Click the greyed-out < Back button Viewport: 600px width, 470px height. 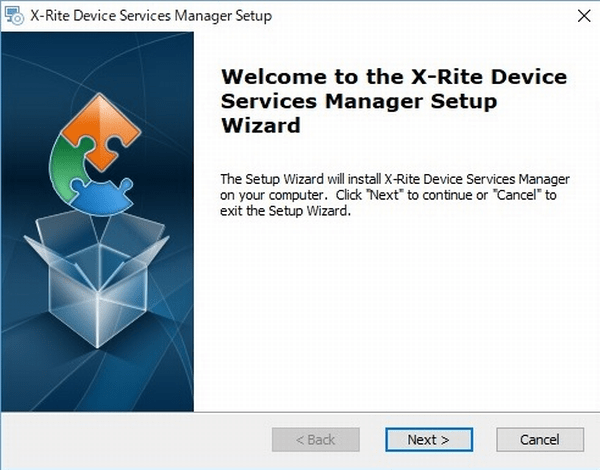(315, 439)
